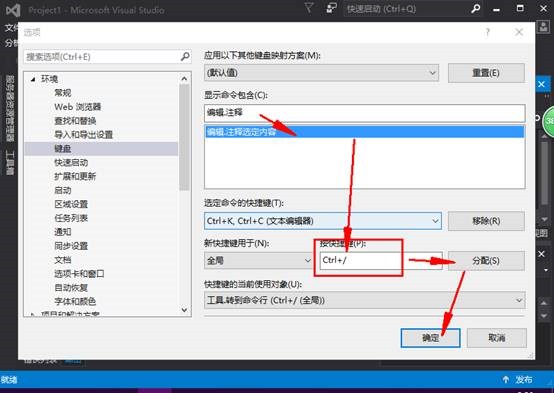The width and height of the screenshot is (554, 393).
Task: Click the tree scrollbar up arrow
Action: pos(184,78)
